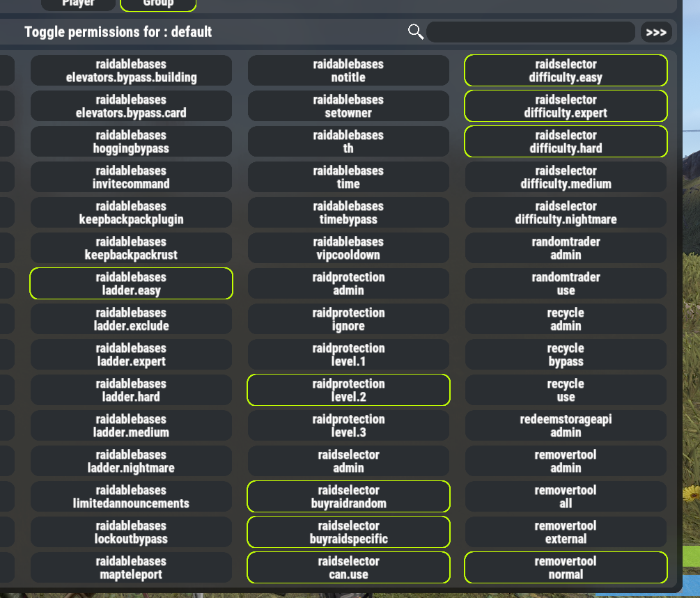Switch to the Group tab
Screen dimensions: 700x598
[158, 4]
